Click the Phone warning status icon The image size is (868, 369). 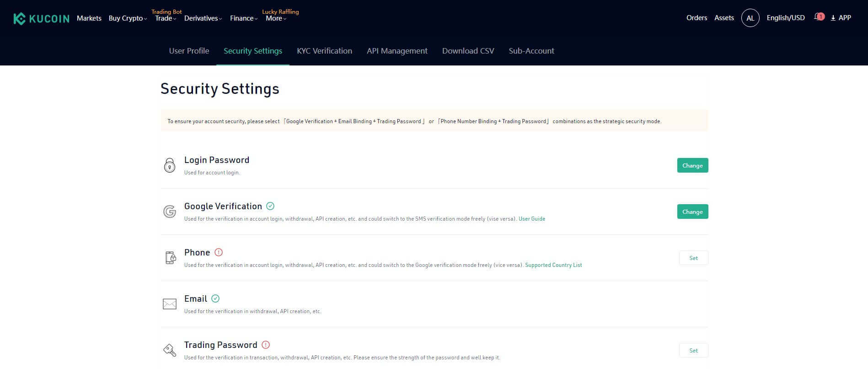click(x=219, y=252)
